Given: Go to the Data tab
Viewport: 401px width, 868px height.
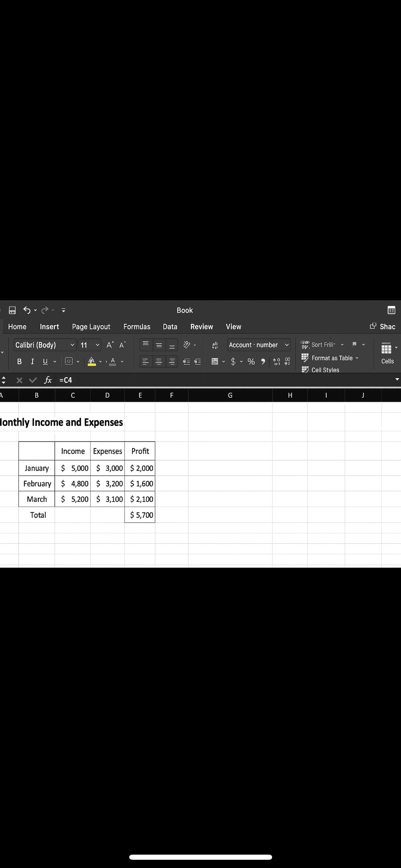Looking at the screenshot, I should (x=170, y=327).
